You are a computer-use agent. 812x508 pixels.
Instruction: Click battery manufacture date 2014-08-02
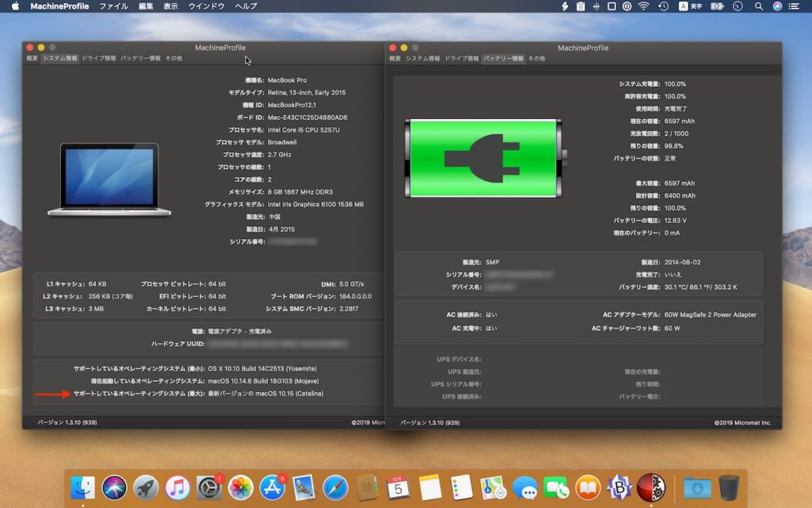click(x=683, y=262)
